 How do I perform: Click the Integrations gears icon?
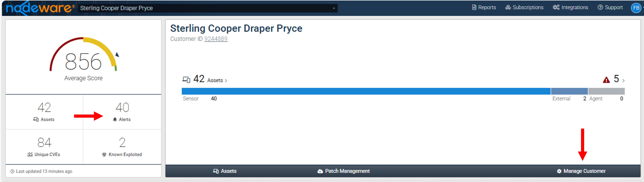tap(556, 7)
